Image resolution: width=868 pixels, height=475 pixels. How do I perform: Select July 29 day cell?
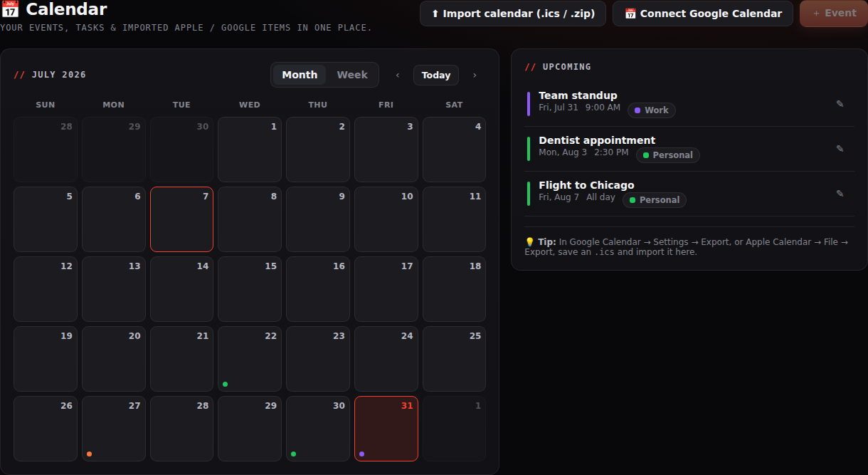250,429
